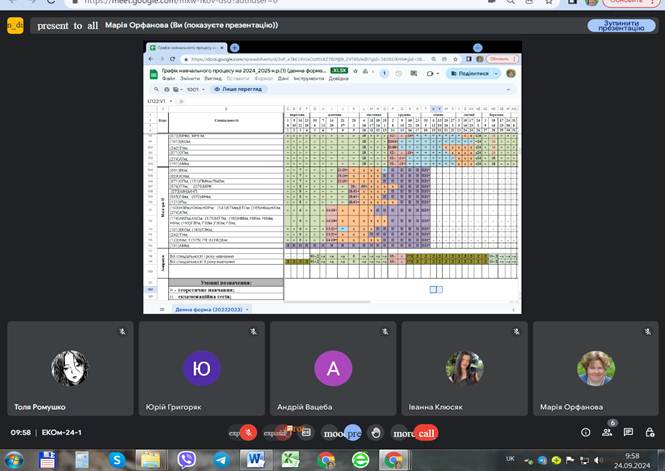Open the Viber icon in taskbar

tap(186, 460)
